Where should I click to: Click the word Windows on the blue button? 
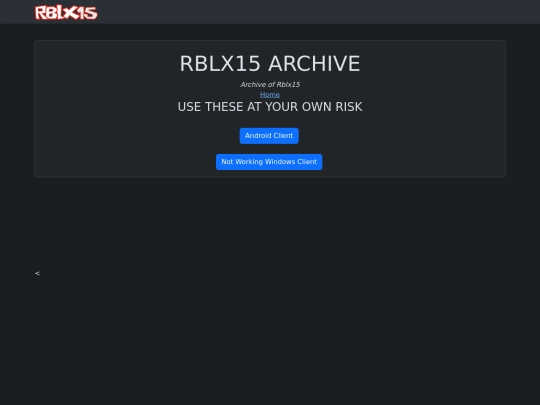280,162
